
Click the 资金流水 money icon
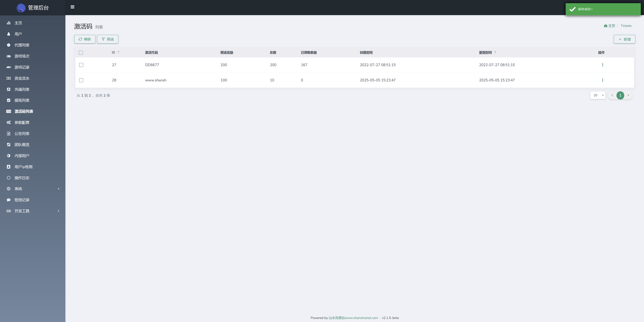(9, 78)
